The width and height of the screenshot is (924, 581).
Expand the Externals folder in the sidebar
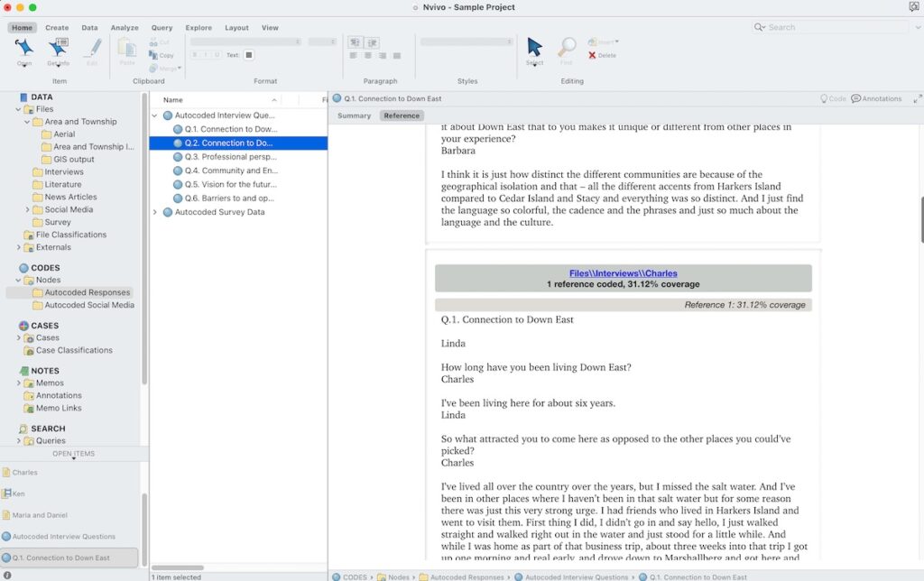(19, 247)
